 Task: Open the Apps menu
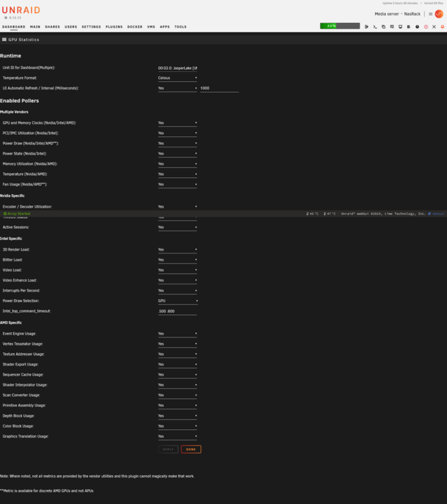165,27
